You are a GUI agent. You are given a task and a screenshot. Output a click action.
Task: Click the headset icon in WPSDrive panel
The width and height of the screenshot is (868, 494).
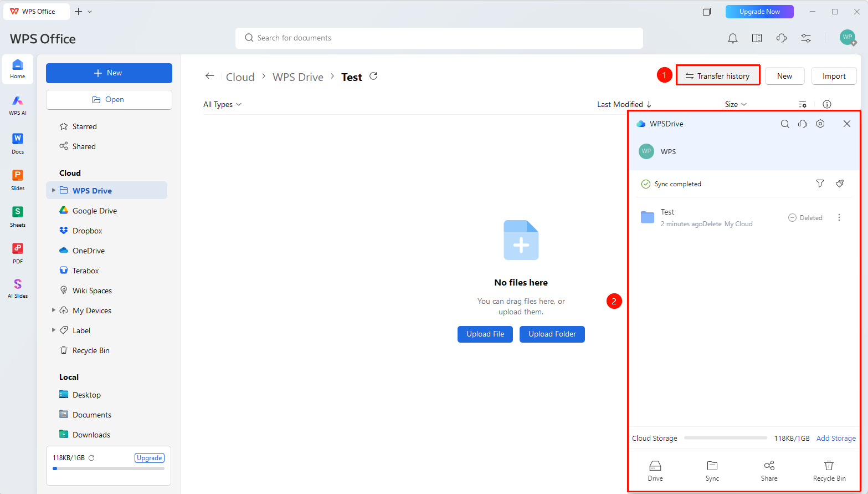click(803, 124)
